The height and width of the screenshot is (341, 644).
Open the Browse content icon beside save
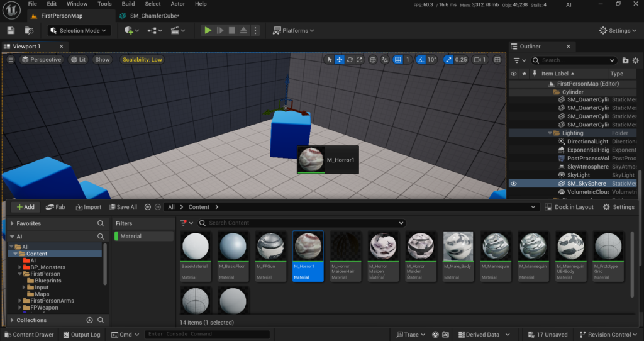click(x=29, y=30)
